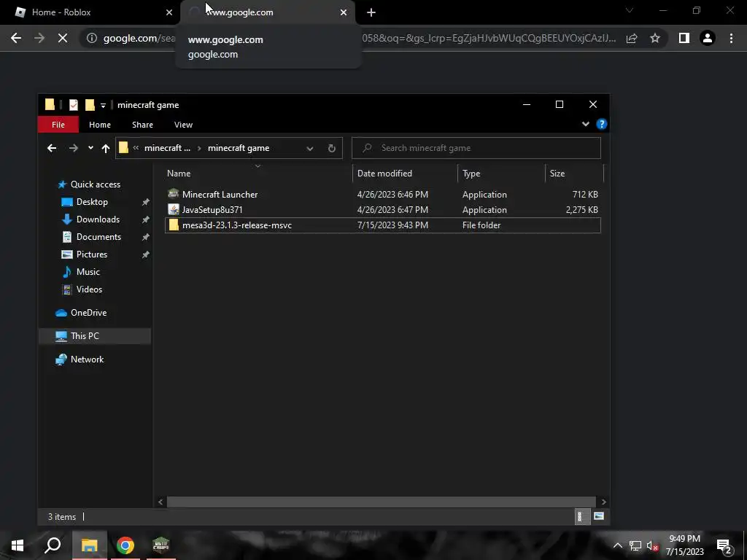
Task: Open Network in navigation pane
Action: pos(87,359)
